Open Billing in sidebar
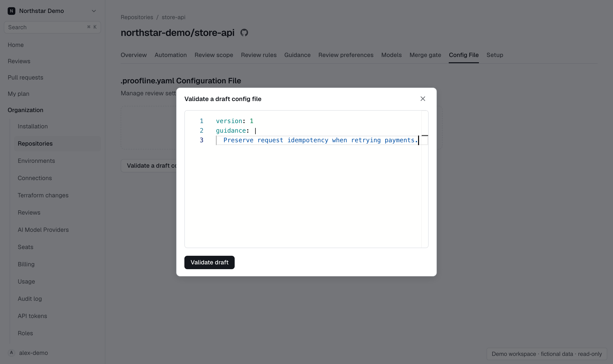Image resolution: width=613 pixels, height=364 pixels. (x=26, y=264)
